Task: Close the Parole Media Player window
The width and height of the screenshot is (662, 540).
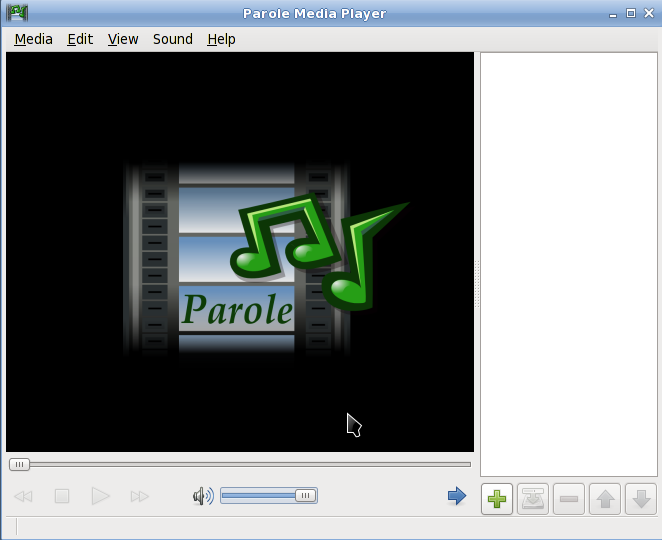Action: coord(649,14)
